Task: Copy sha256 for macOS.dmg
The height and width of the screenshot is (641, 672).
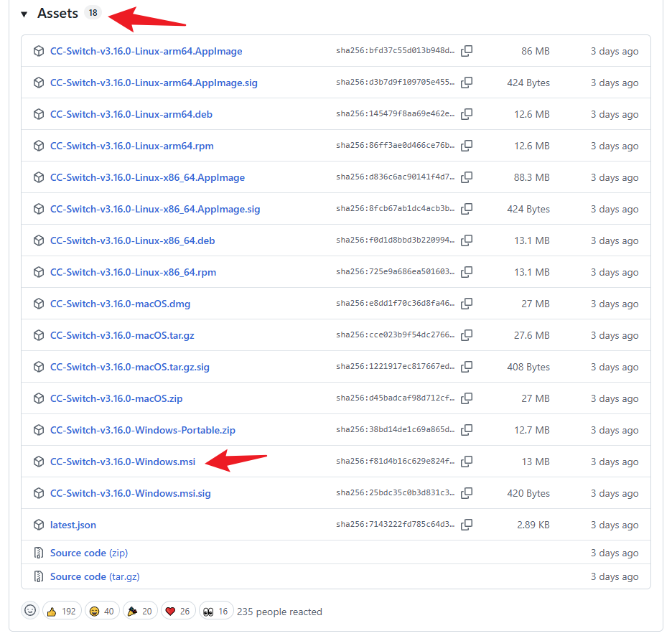Action: pos(467,304)
